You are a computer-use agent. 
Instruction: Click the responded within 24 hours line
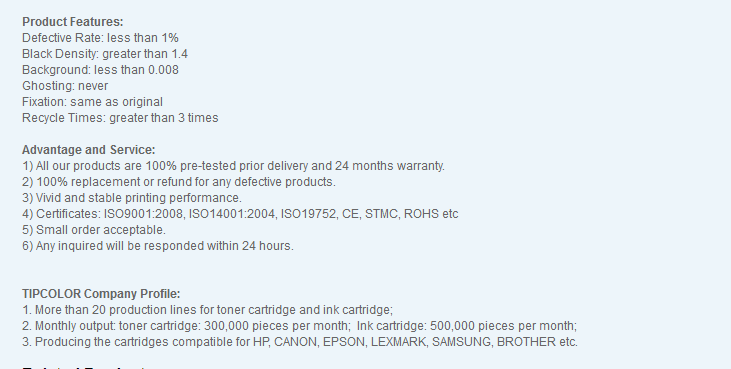pyautogui.click(x=158, y=246)
